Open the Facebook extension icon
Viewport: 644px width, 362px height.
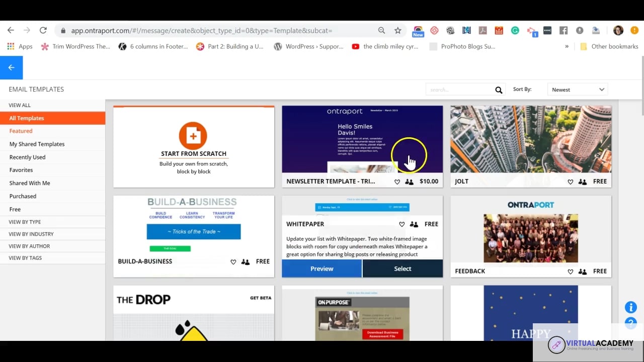coord(563,31)
